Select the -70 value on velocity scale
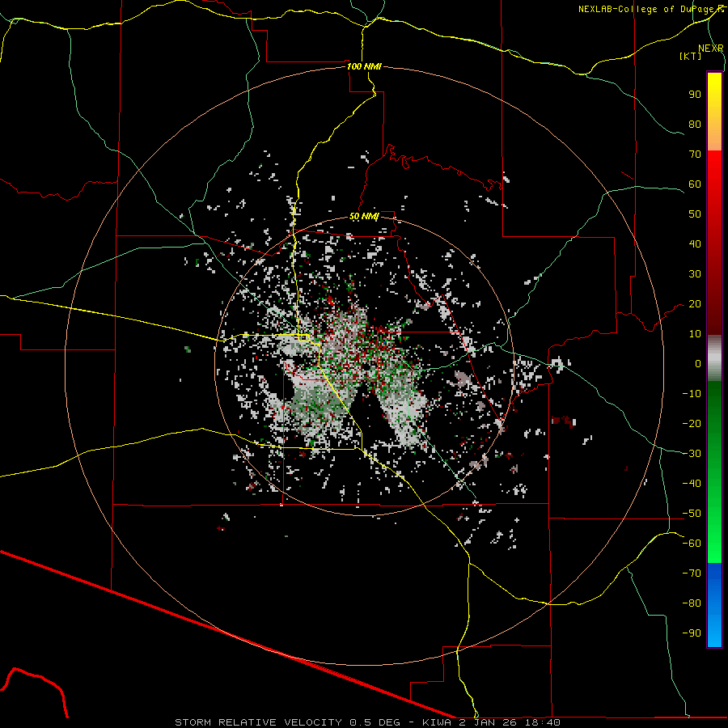The height and width of the screenshot is (728, 728). 692,574
